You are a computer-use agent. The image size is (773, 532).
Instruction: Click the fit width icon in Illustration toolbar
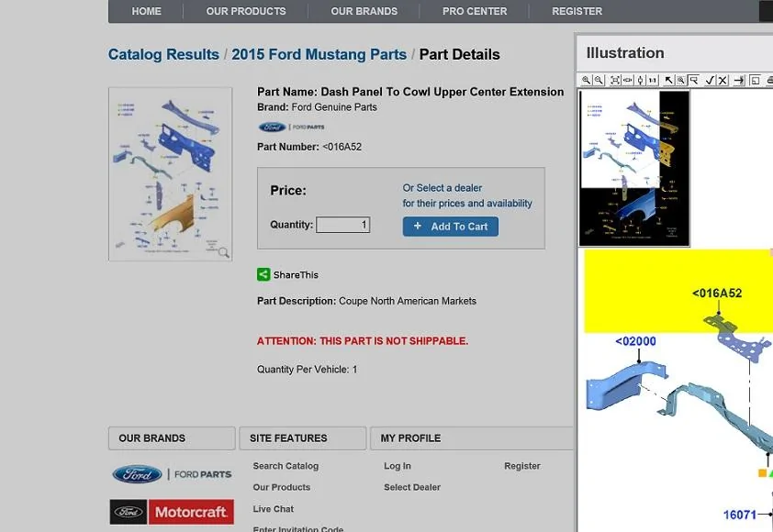pos(628,80)
